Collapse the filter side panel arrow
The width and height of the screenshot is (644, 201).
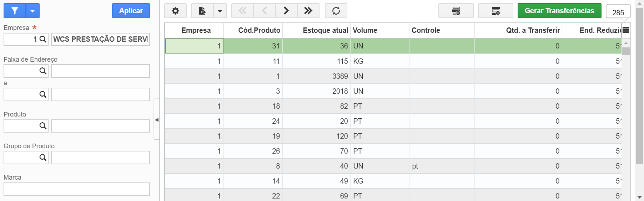click(x=157, y=120)
